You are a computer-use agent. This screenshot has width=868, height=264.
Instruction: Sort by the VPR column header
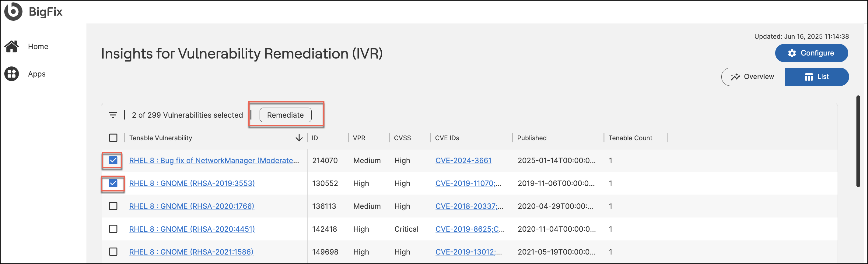click(x=359, y=138)
